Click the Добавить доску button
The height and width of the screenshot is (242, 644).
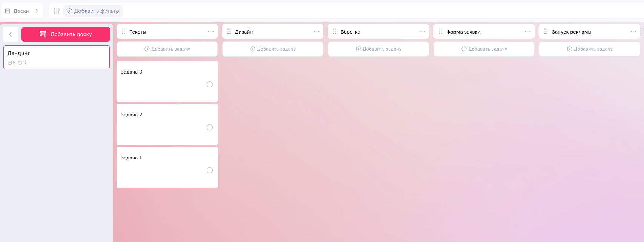66,34
